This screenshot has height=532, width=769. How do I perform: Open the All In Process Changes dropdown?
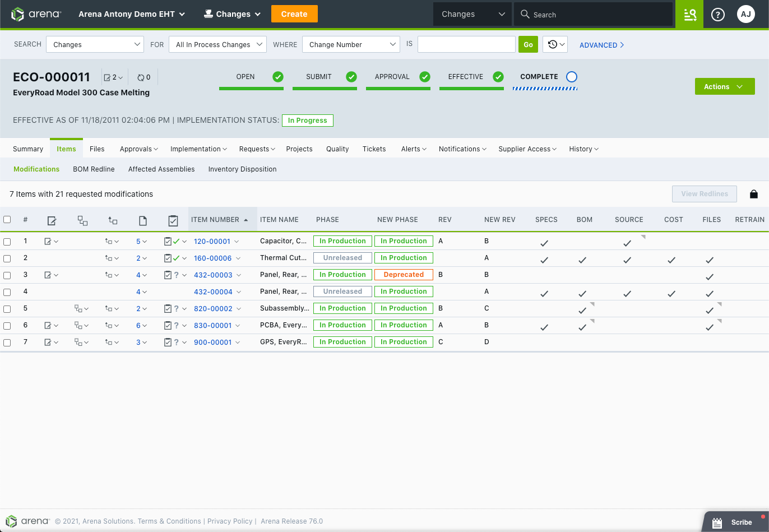click(217, 44)
